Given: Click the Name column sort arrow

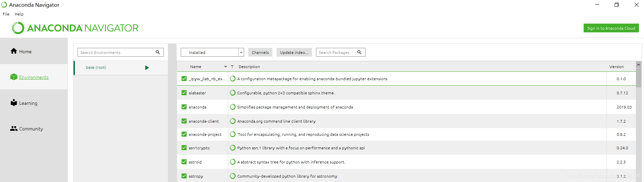Looking at the screenshot, I should [226, 67].
